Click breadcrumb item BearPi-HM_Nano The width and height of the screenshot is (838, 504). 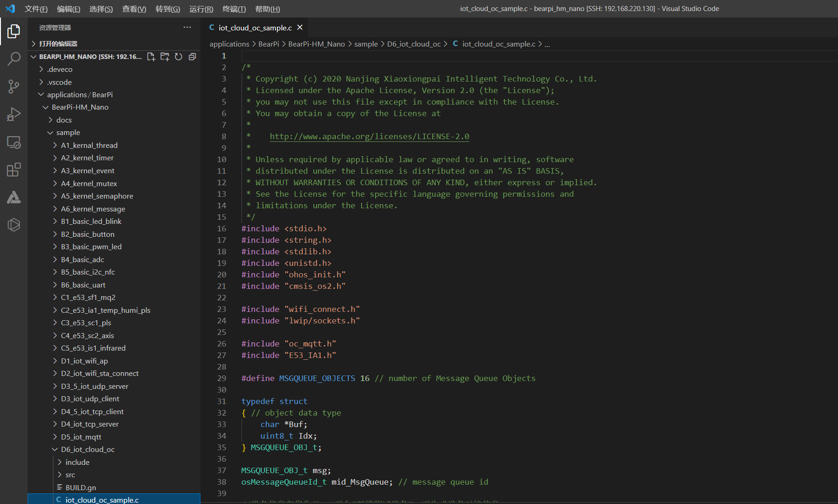(316, 44)
